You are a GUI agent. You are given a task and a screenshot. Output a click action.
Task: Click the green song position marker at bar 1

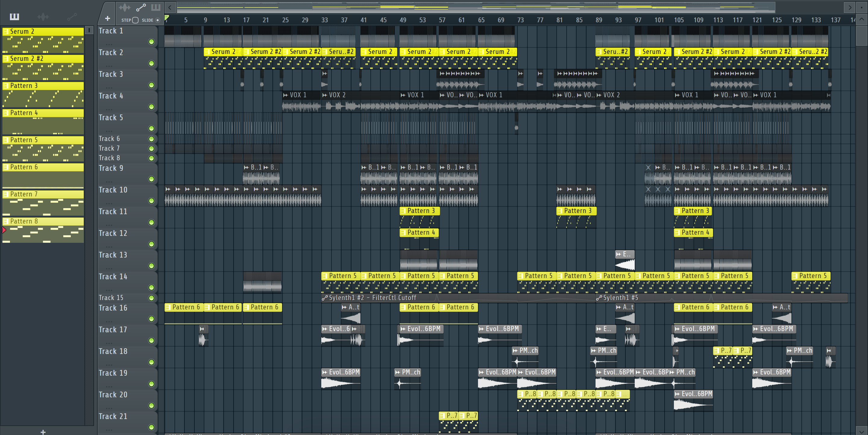pyautogui.click(x=167, y=18)
